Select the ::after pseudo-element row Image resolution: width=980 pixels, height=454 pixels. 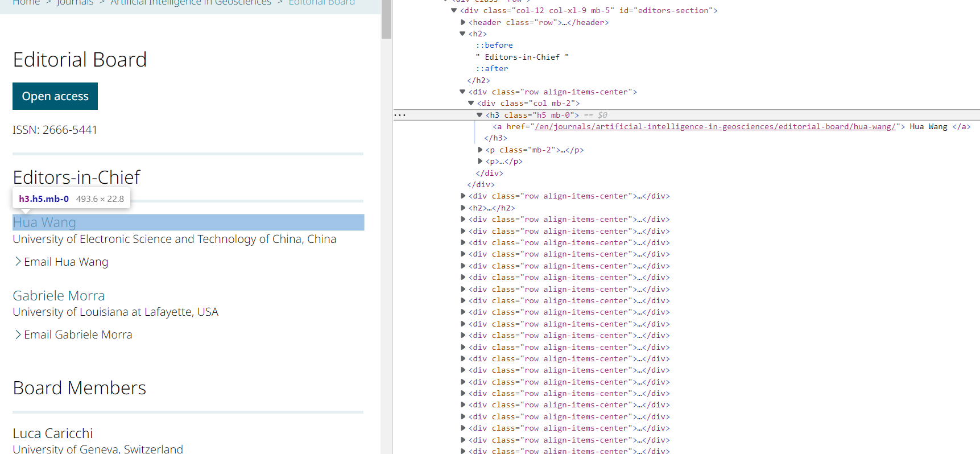[x=492, y=69]
